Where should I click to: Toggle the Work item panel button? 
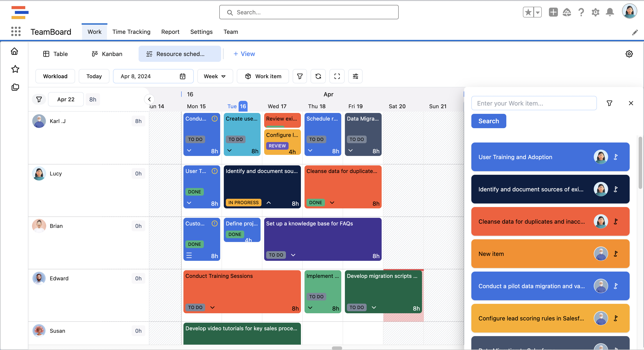pyautogui.click(x=263, y=76)
